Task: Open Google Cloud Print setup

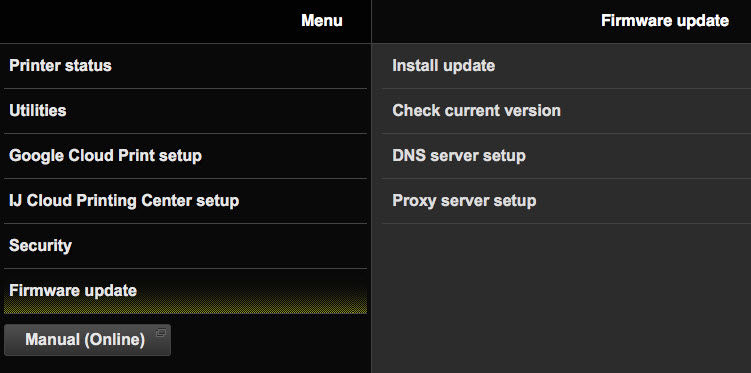Action: pos(185,156)
